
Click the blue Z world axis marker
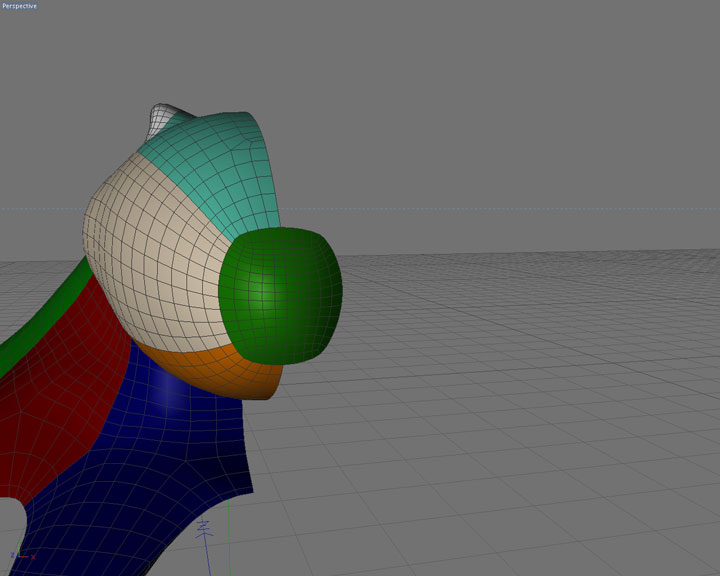click(x=205, y=528)
